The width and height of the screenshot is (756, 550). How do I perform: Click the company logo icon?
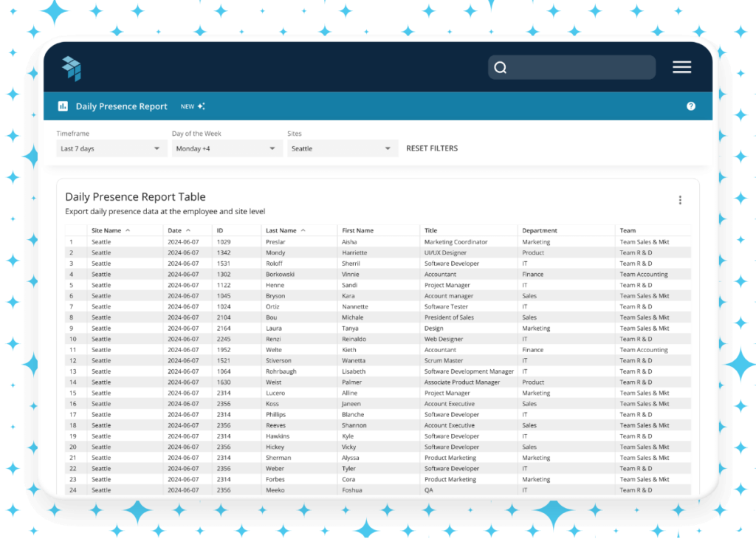[x=72, y=67]
